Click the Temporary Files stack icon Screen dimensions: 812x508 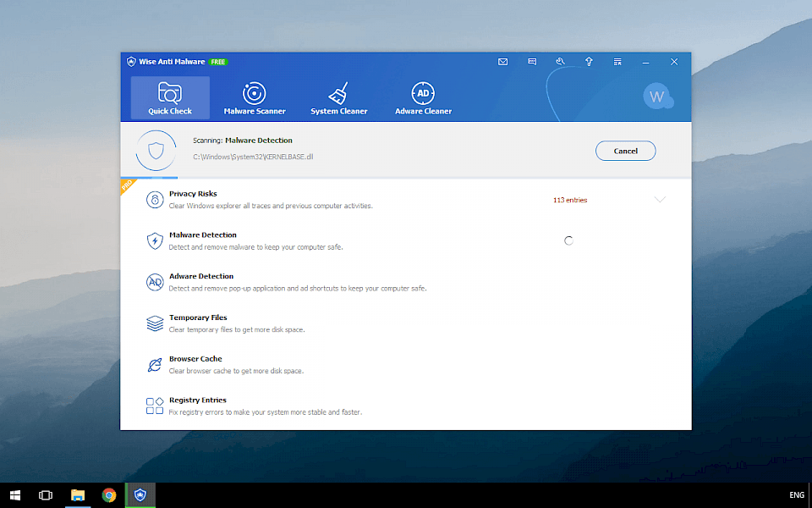[155, 323]
